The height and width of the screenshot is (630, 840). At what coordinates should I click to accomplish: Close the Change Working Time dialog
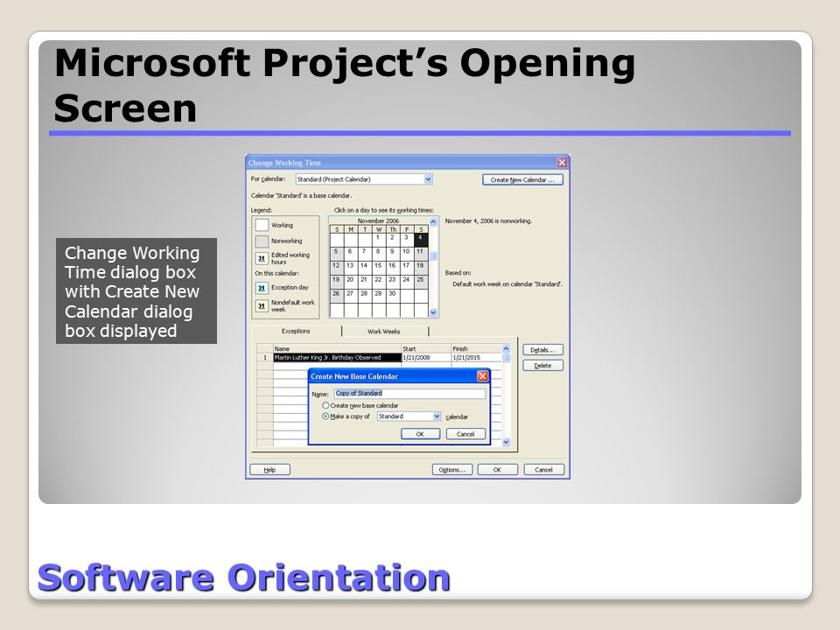pos(562,163)
